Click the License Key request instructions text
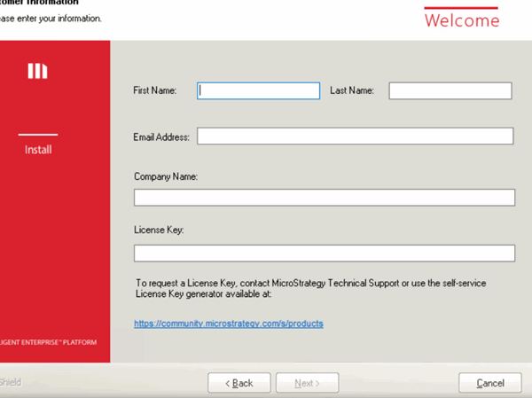 click(x=310, y=287)
